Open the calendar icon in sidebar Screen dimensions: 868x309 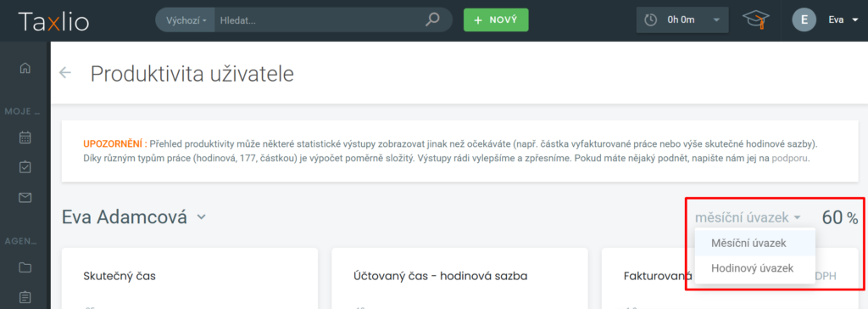[25, 138]
